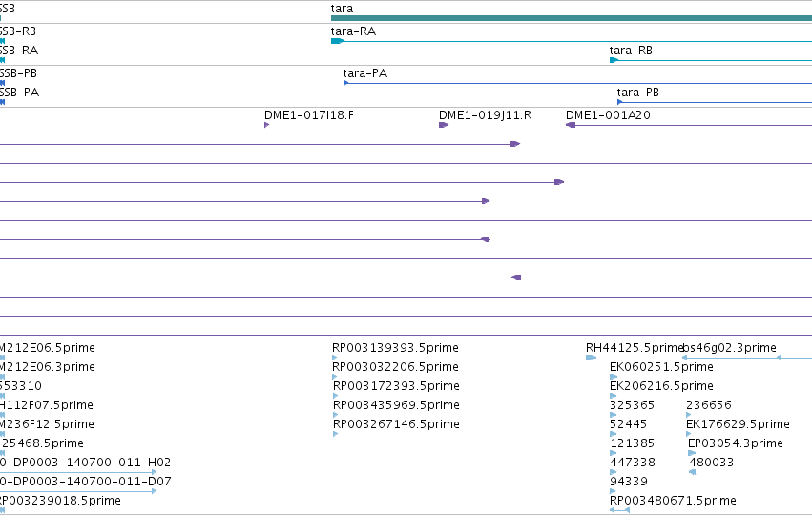Click the EK206216.5prime EST label
The height and width of the screenshot is (515, 812).
tap(661, 386)
